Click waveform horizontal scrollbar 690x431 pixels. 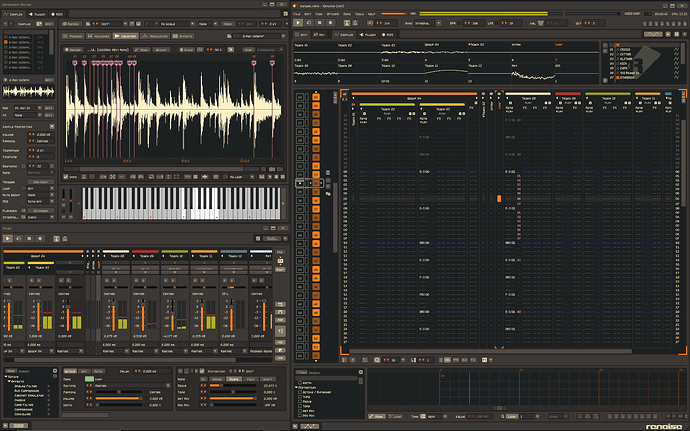[x=161, y=169]
